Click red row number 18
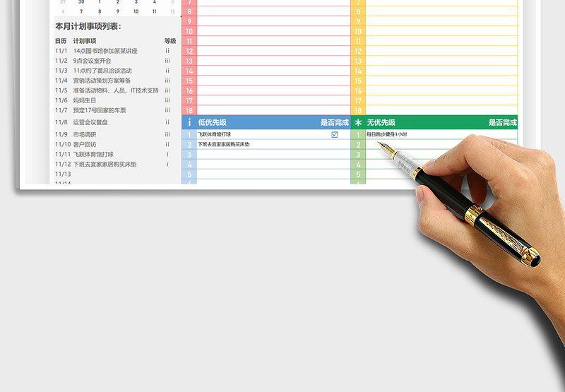This screenshot has height=392, width=565. (189, 110)
